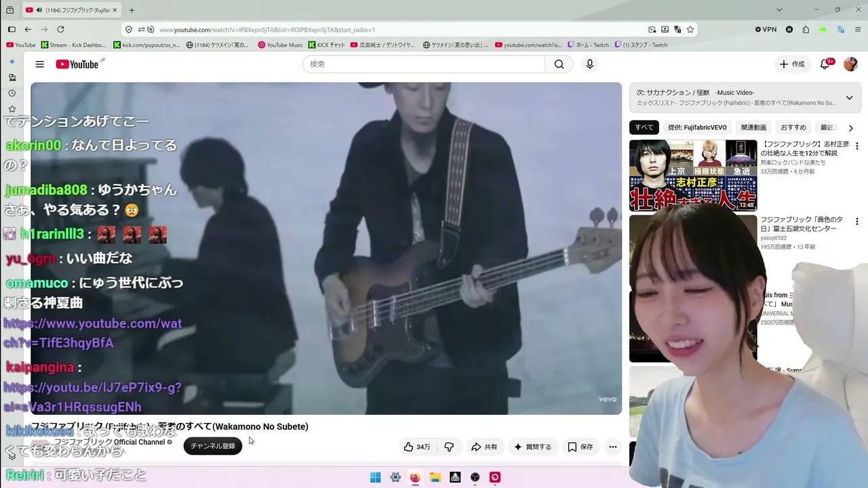This screenshot has height=488, width=868.
Task: Click the 作成 create button
Action: pyautogui.click(x=792, y=64)
